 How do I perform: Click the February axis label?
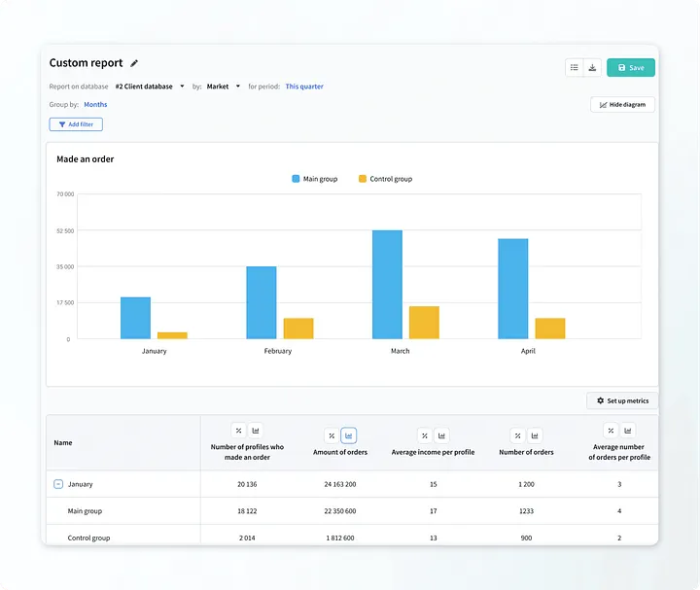[278, 351]
